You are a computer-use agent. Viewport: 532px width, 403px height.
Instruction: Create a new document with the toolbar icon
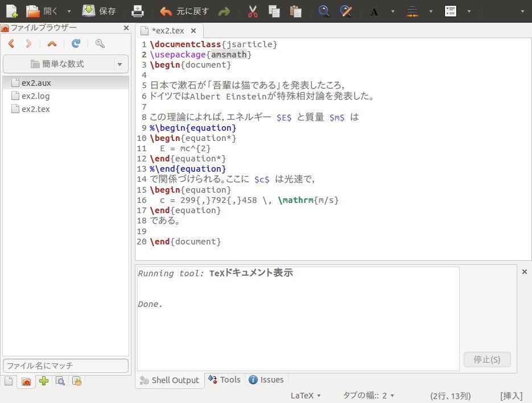click(12, 11)
